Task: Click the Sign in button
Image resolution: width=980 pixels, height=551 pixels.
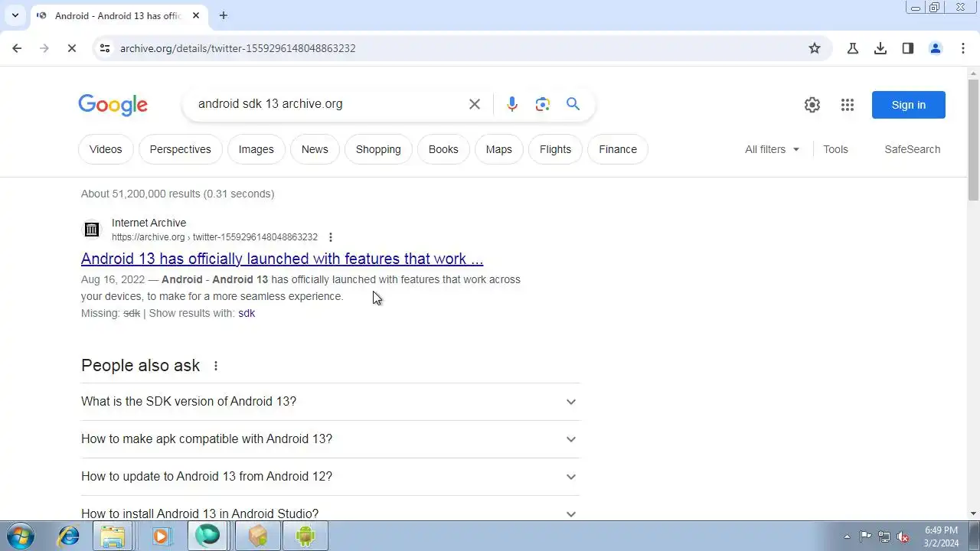Action: pos(909,105)
